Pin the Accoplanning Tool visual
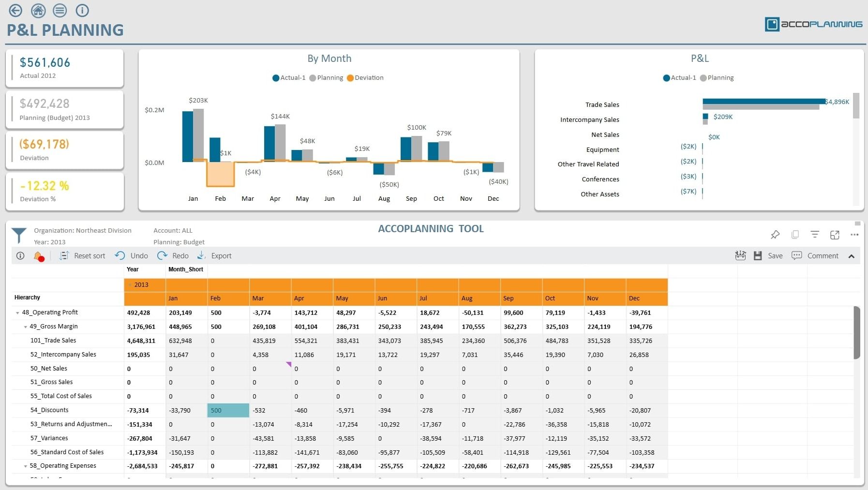This screenshot has width=868, height=490. (775, 235)
